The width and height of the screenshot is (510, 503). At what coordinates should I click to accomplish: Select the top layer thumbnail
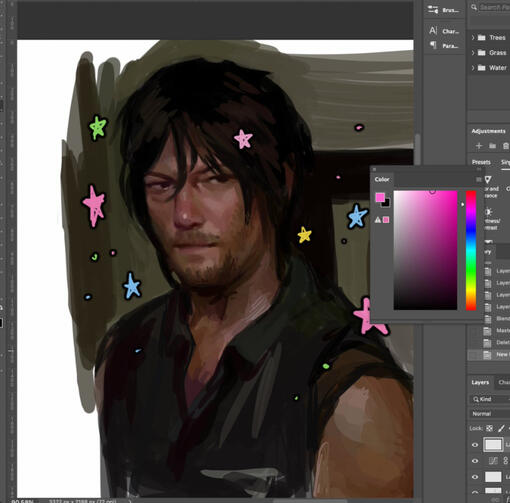[x=493, y=445]
